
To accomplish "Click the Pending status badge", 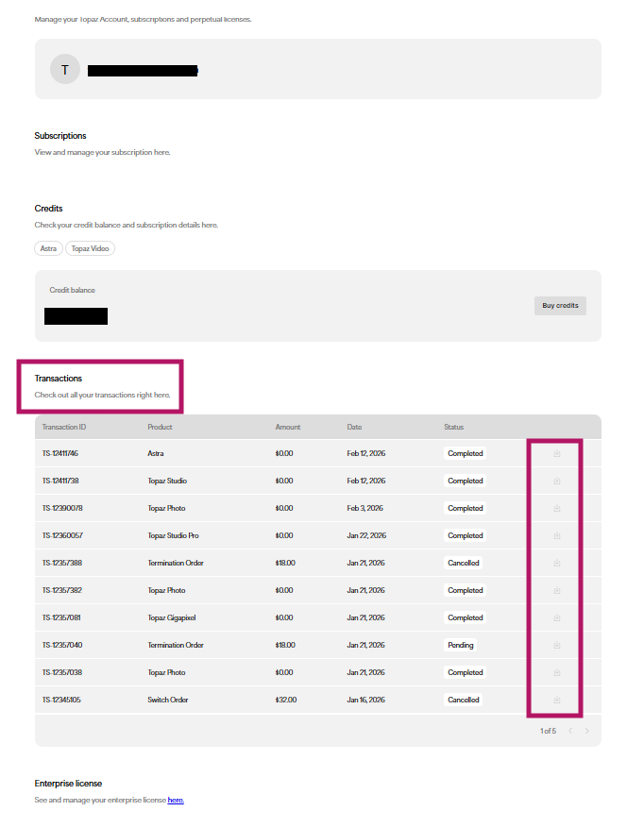I will (461, 645).
